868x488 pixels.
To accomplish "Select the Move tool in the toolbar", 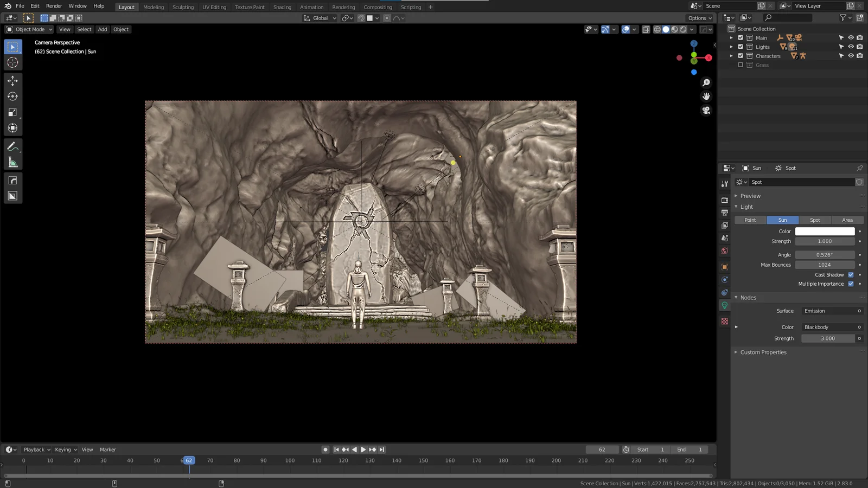I will tap(13, 80).
